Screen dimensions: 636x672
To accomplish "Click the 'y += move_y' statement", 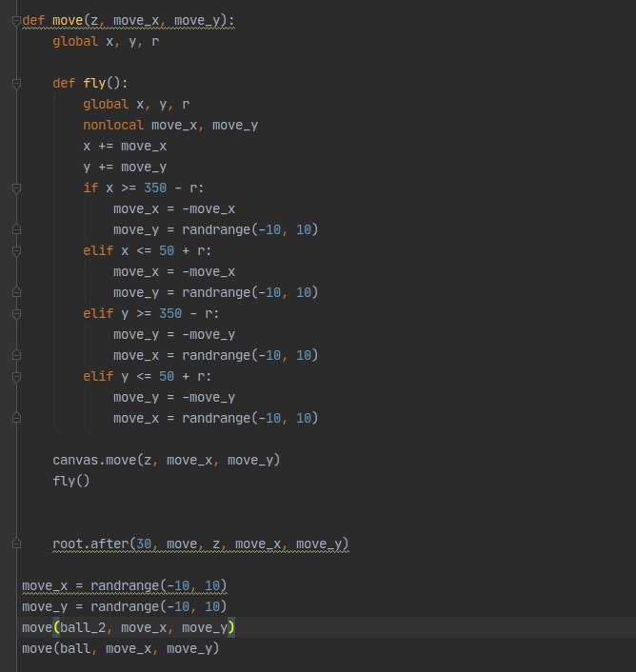I will point(125,168).
